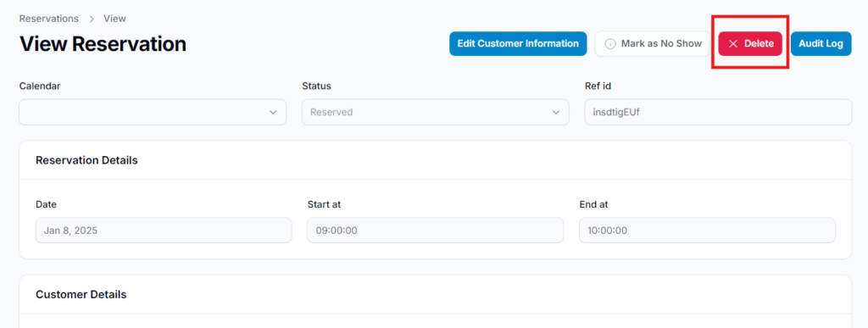Viewport: 868px width, 328px height.
Task: Click the info icon in Mark as No Show
Action: (610, 44)
